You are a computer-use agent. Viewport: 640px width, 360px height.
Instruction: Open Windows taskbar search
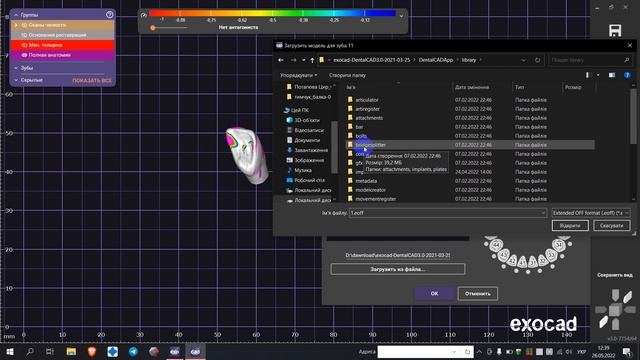30,351
